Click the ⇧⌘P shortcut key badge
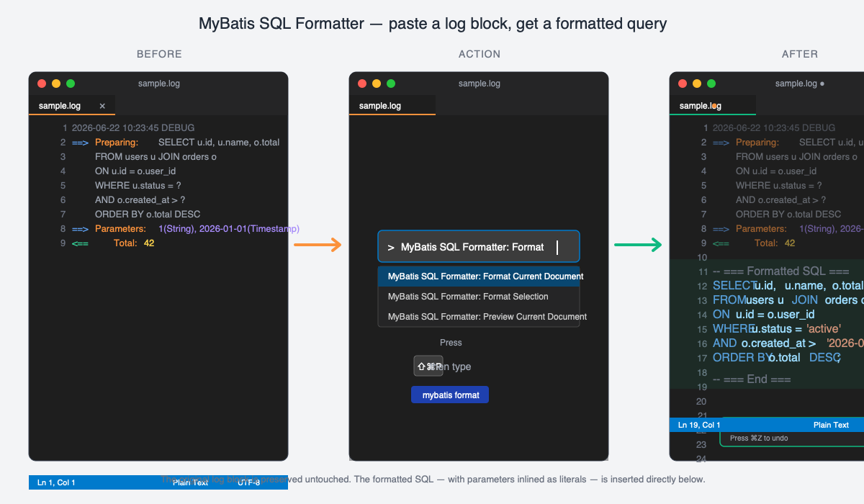The height and width of the screenshot is (504, 864). coord(428,366)
